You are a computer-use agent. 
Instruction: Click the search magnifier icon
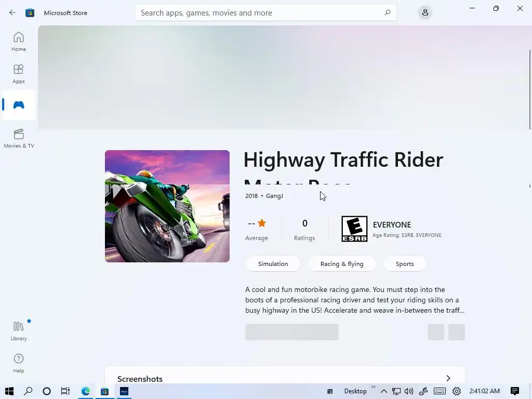pyautogui.click(x=388, y=12)
